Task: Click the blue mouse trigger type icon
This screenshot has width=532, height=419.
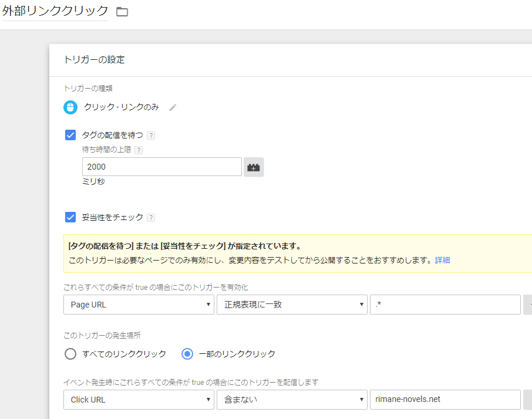Action: [x=70, y=107]
